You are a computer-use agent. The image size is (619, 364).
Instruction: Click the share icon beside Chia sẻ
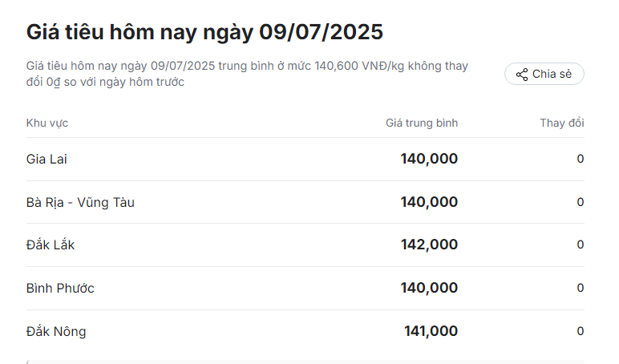(522, 75)
